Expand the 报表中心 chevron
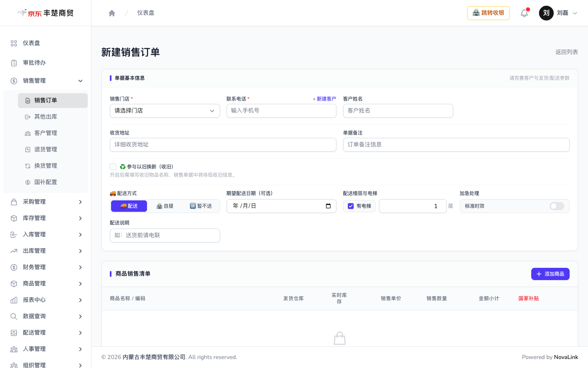 point(80,300)
